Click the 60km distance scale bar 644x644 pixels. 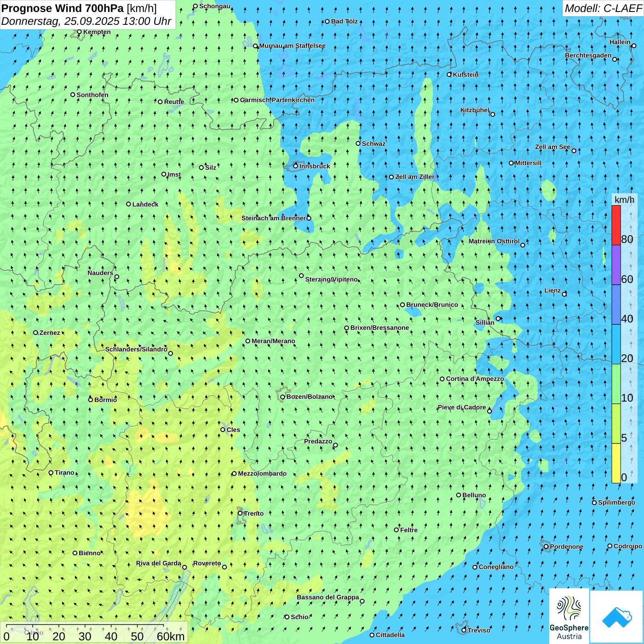point(94,632)
